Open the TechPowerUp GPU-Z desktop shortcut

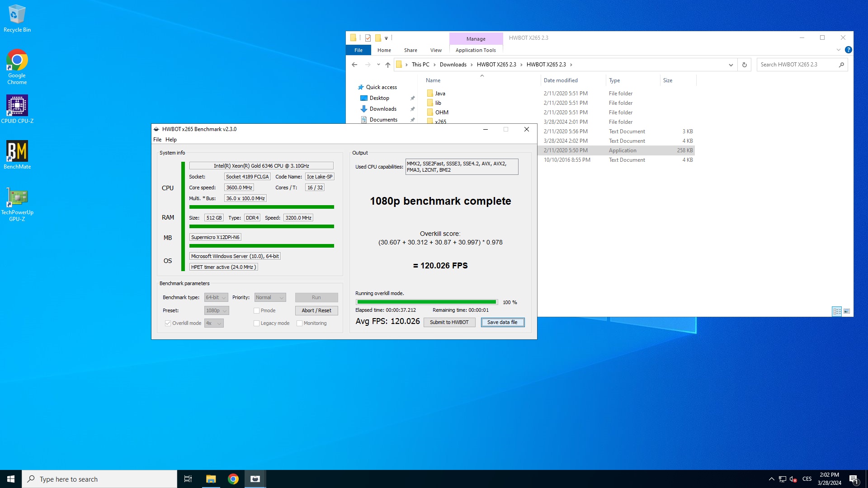pyautogui.click(x=17, y=204)
